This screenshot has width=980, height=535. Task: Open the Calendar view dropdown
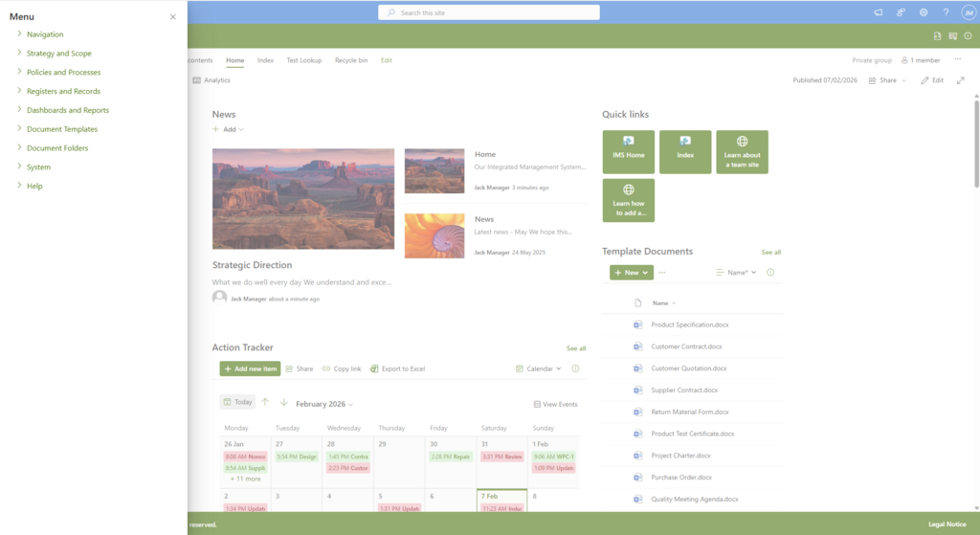[539, 368]
